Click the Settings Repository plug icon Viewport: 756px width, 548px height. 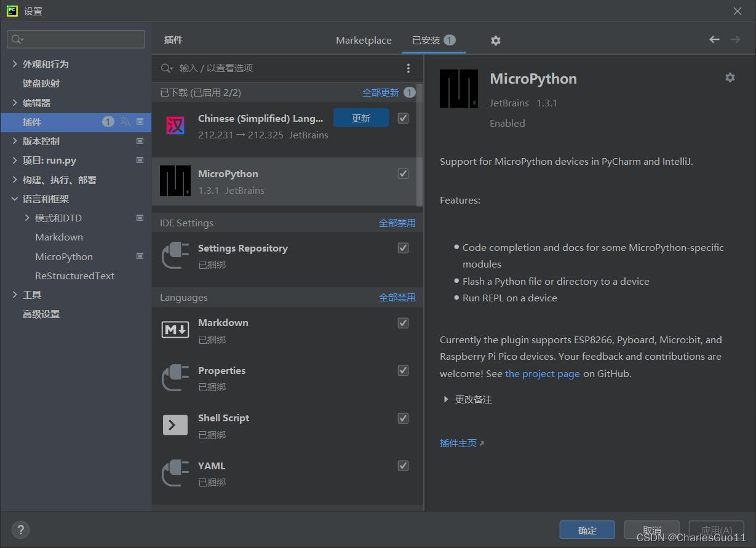coord(175,256)
